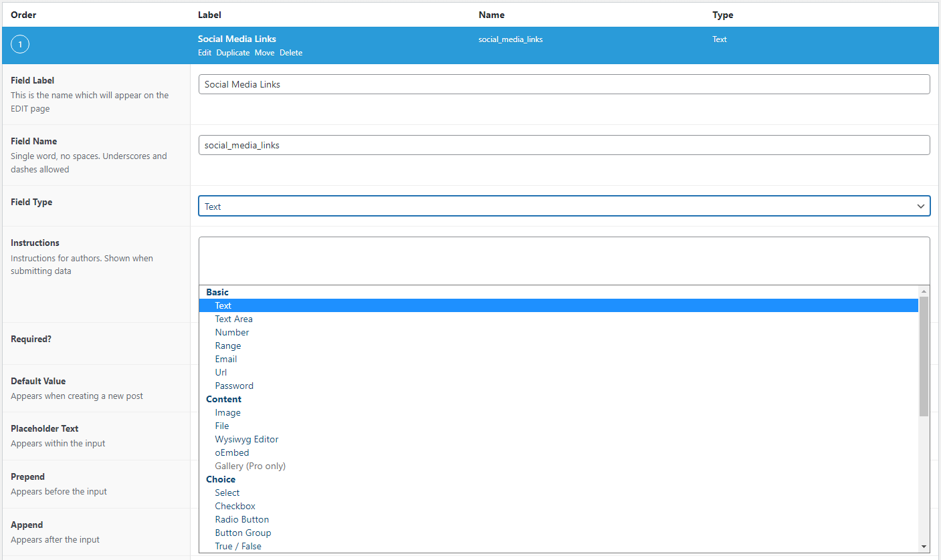941x560 pixels.
Task: Click the Field Label text input
Action: (x=564, y=84)
